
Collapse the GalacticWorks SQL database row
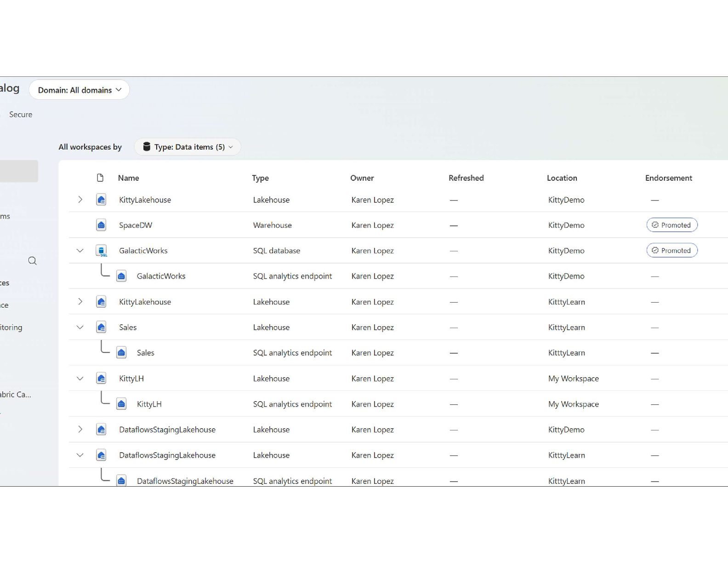point(80,251)
